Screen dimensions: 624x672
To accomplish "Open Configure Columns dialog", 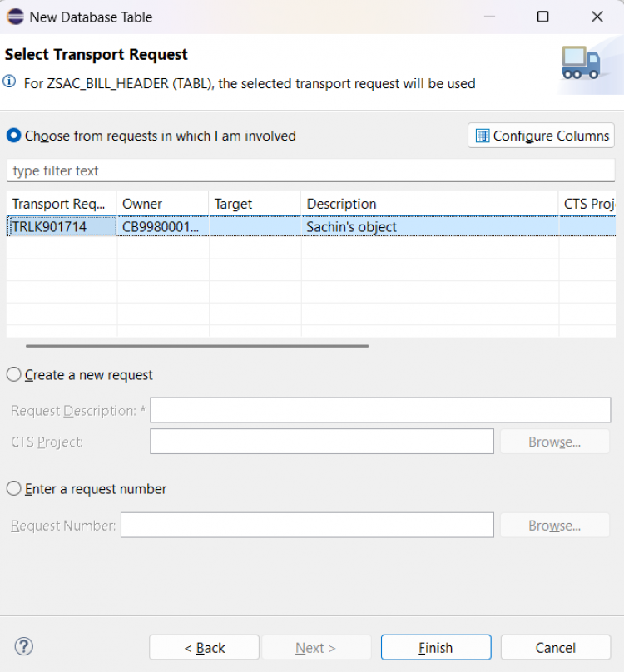I will (541, 136).
